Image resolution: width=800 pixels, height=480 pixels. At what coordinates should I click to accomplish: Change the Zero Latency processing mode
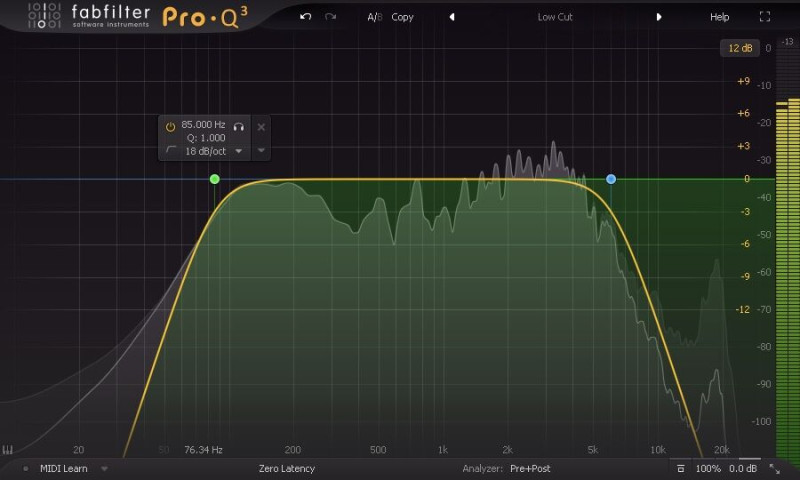[287, 468]
